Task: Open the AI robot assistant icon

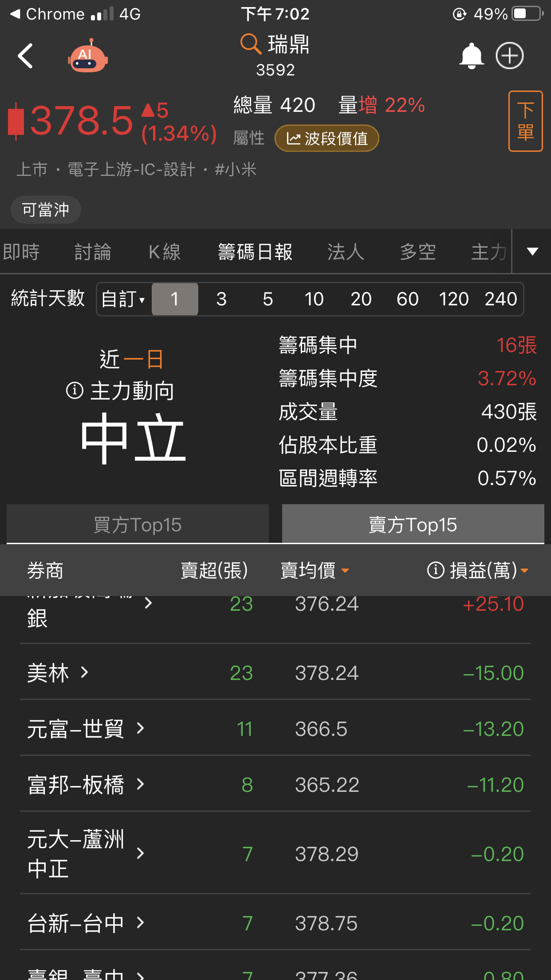Action: 88,56
